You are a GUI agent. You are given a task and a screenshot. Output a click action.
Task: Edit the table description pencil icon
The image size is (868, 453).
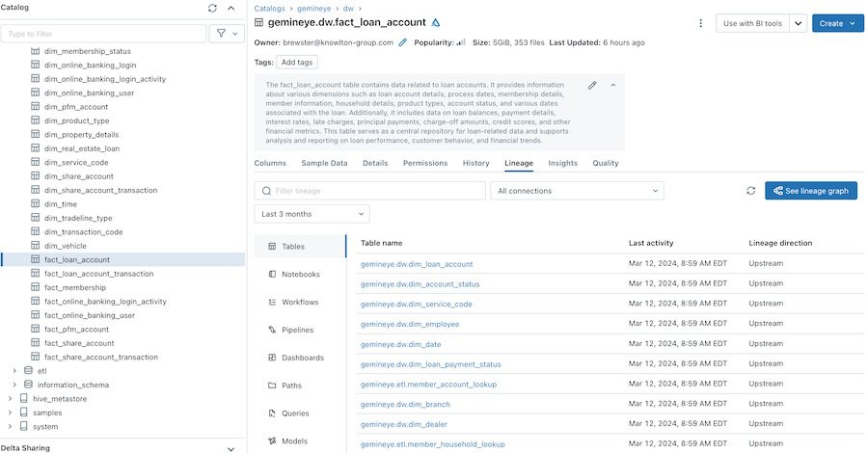pos(592,85)
